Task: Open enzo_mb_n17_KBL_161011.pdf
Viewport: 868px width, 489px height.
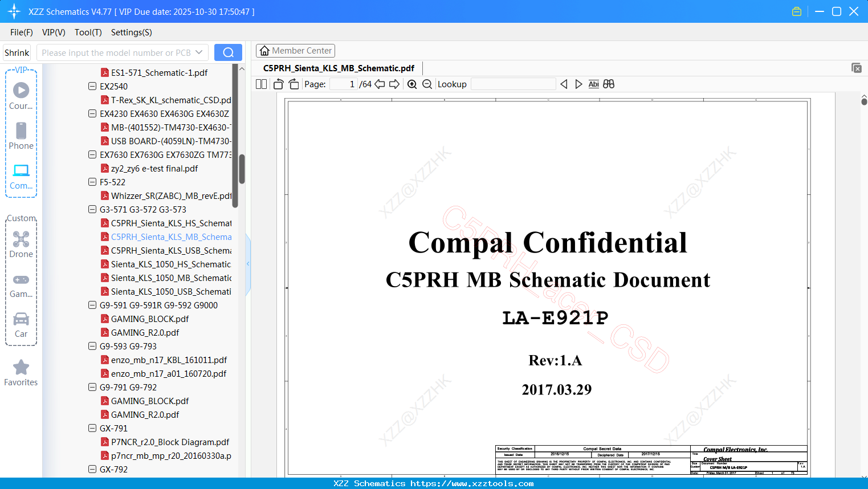Action: click(x=164, y=360)
